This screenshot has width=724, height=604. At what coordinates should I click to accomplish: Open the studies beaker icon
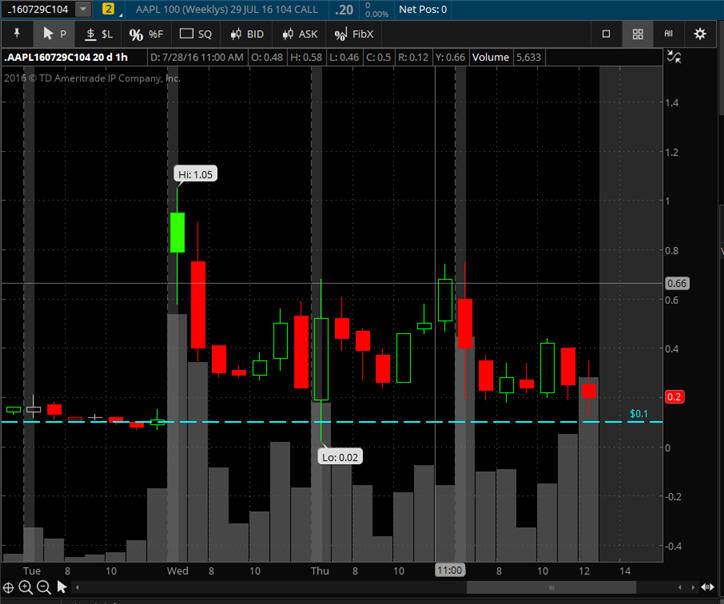click(669, 34)
